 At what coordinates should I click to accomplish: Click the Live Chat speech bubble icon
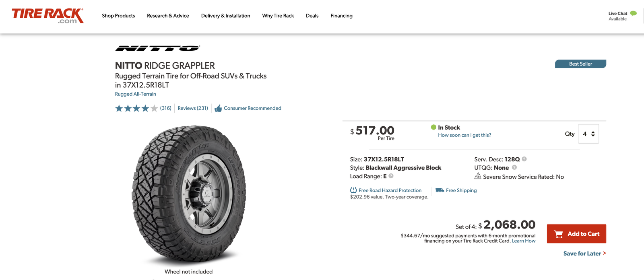[x=633, y=13]
